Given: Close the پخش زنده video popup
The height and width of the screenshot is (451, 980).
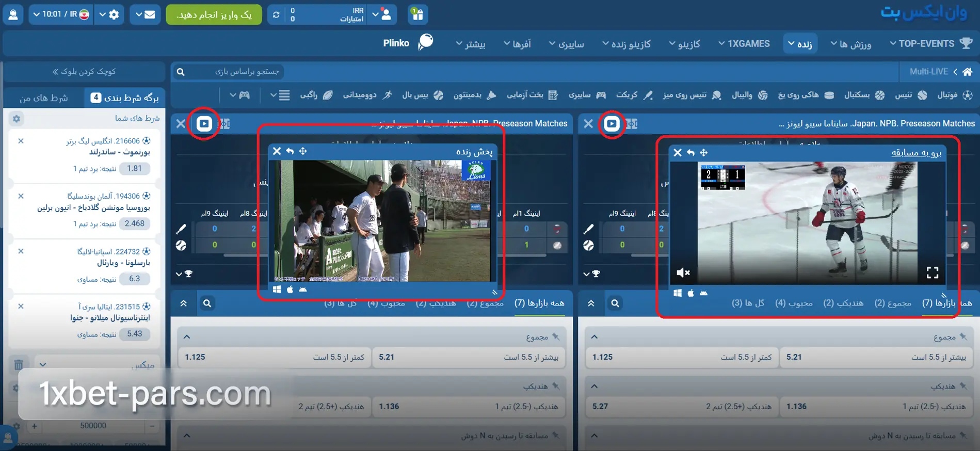Looking at the screenshot, I should tap(277, 151).
